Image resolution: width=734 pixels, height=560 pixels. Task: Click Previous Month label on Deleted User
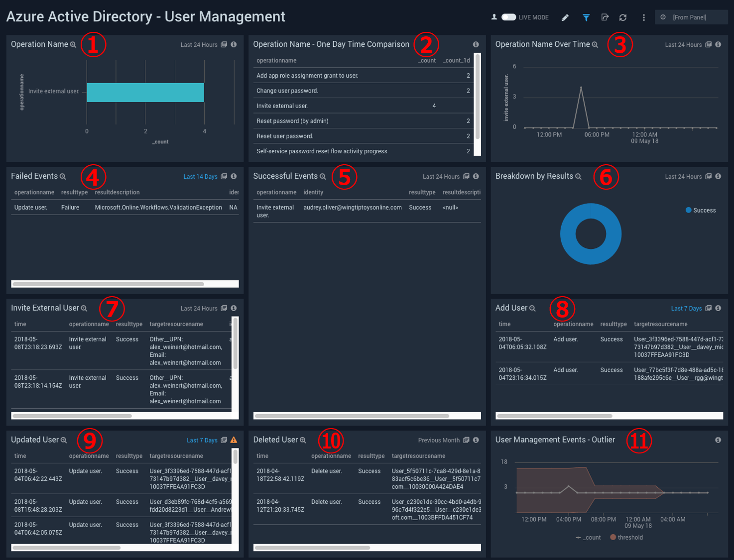pos(439,441)
